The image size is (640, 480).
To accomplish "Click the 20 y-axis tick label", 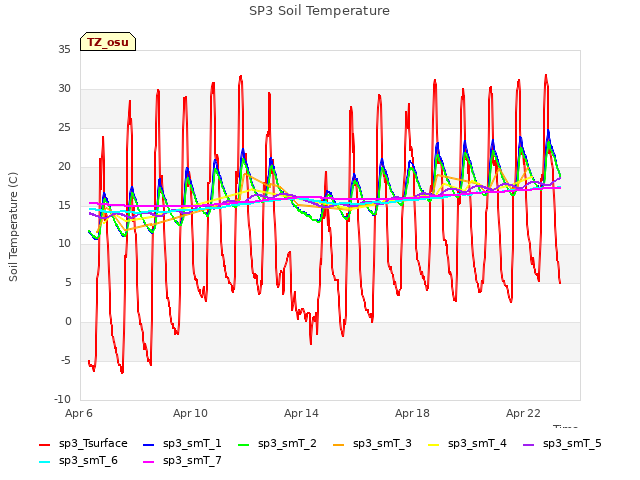I will coord(64,167).
